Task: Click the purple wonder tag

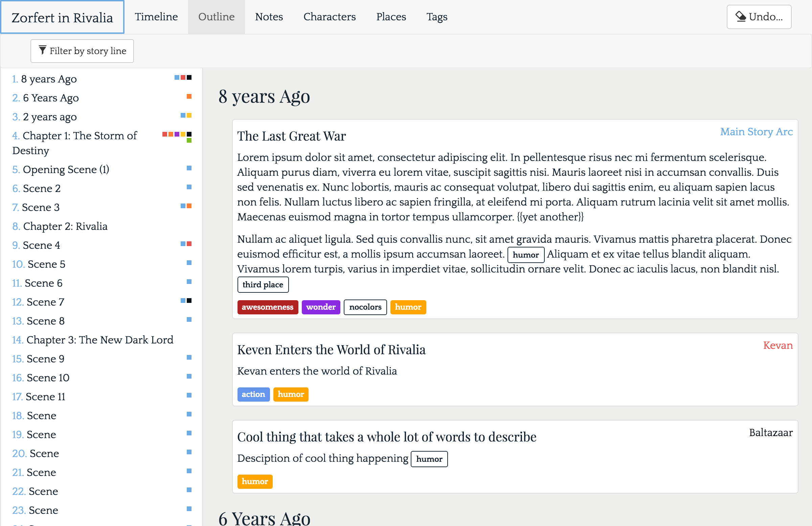Action: (321, 307)
